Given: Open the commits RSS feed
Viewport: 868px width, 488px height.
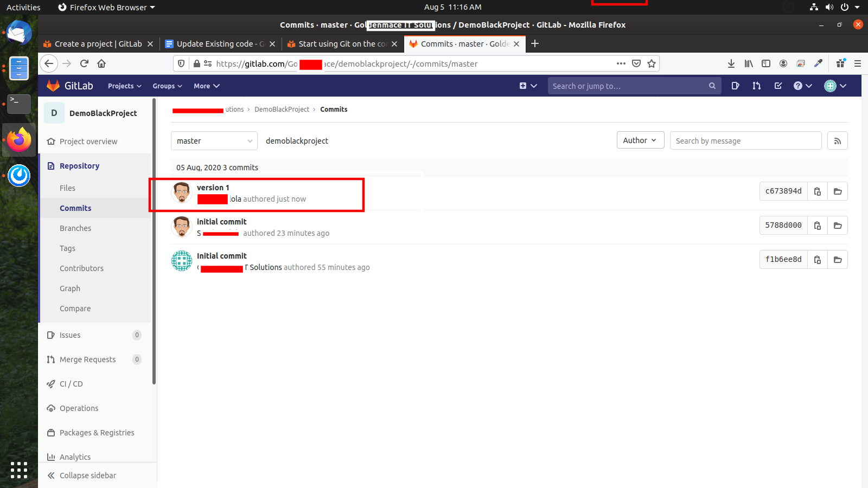Looking at the screenshot, I should tap(837, 141).
